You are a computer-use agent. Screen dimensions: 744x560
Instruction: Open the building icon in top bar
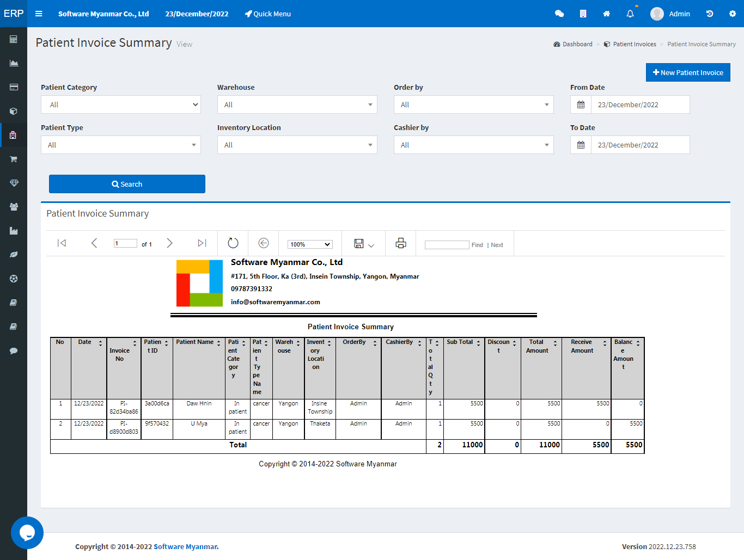point(583,14)
